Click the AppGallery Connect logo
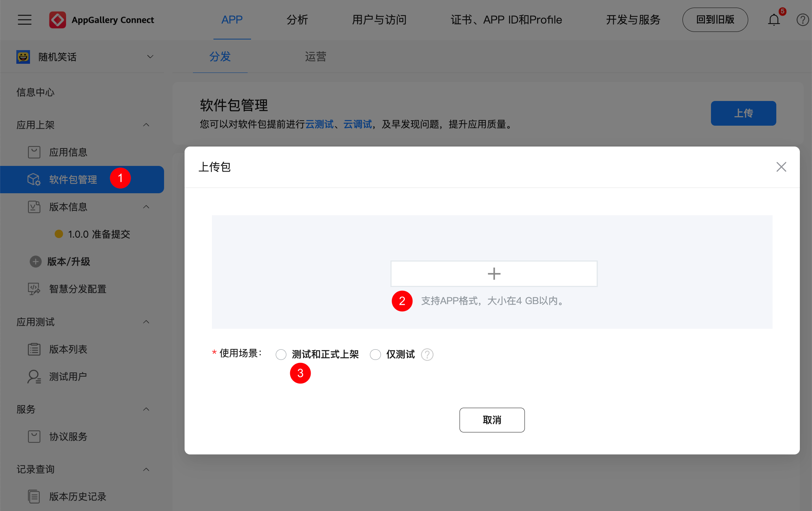Image resolution: width=812 pixels, height=511 pixels. (58, 20)
